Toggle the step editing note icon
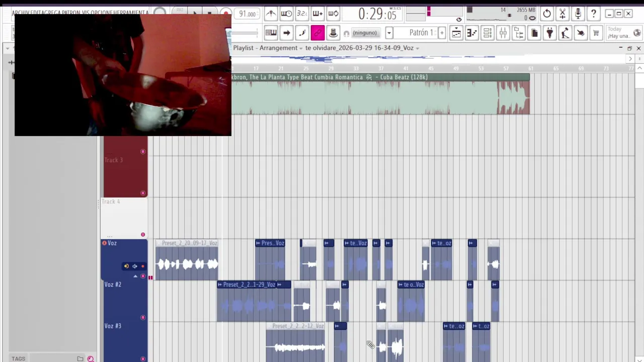Viewport: 644px width, 362px height. click(x=302, y=33)
